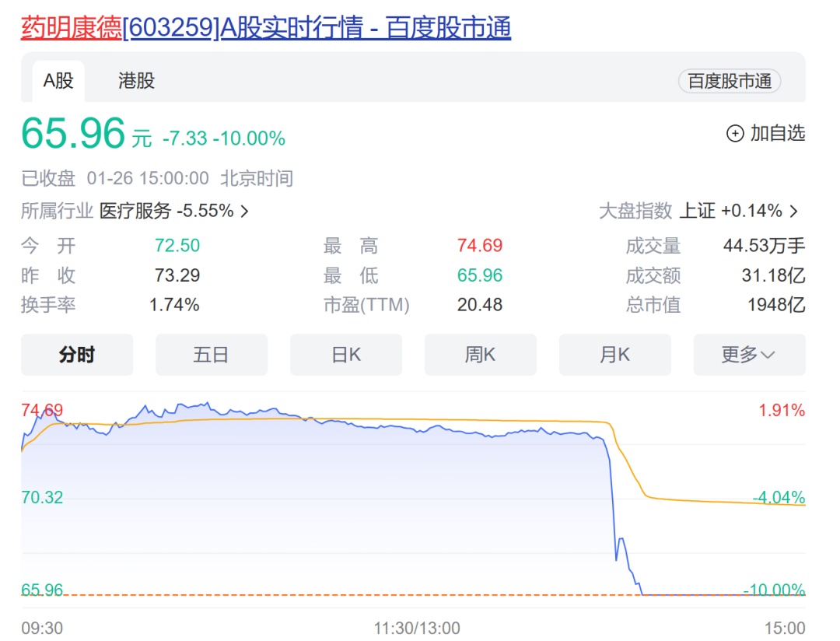Image resolution: width=840 pixels, height=641 pixels.
Task: Expand the 医疗服务 industry chevron arrow
Action: point(244,211)
